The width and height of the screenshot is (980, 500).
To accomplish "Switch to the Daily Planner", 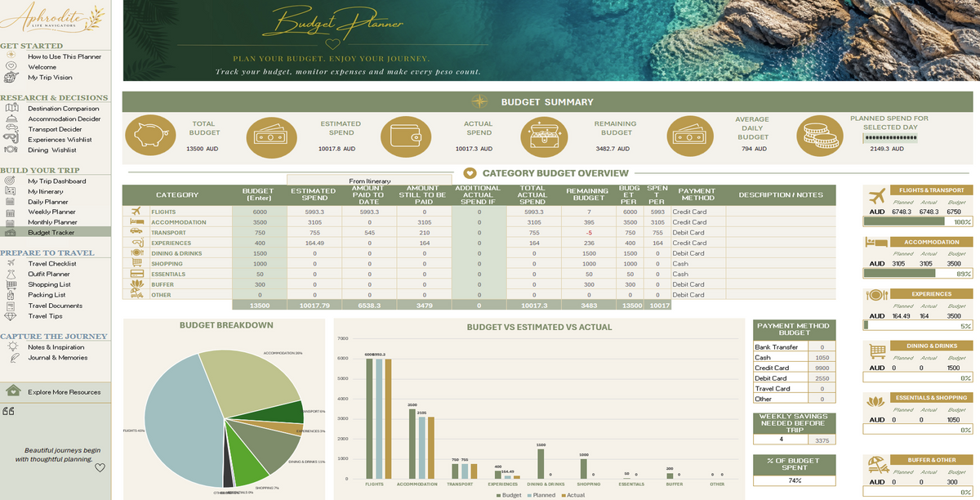I will click(48, 202).
